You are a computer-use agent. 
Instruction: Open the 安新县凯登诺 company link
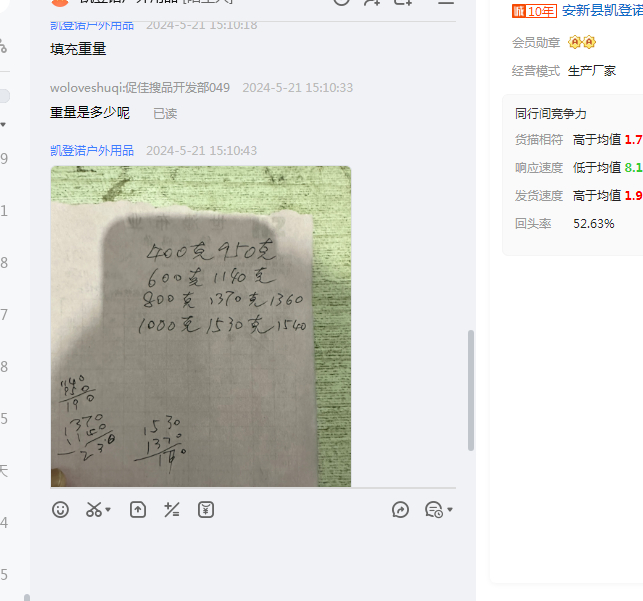coord(602,11)
